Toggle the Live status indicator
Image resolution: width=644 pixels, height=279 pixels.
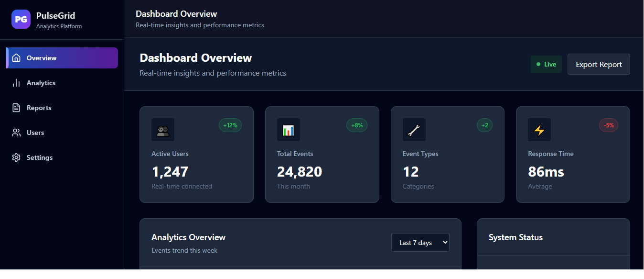pyautogui.click(x=546, y=64)
